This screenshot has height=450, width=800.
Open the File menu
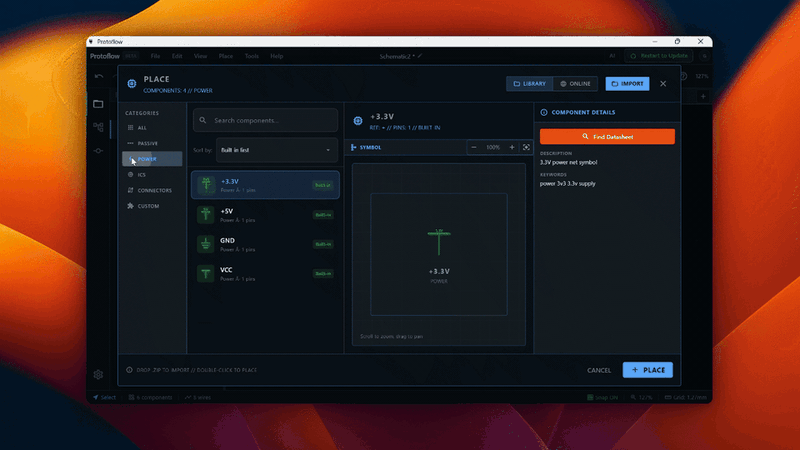click(x=155, y=56)
